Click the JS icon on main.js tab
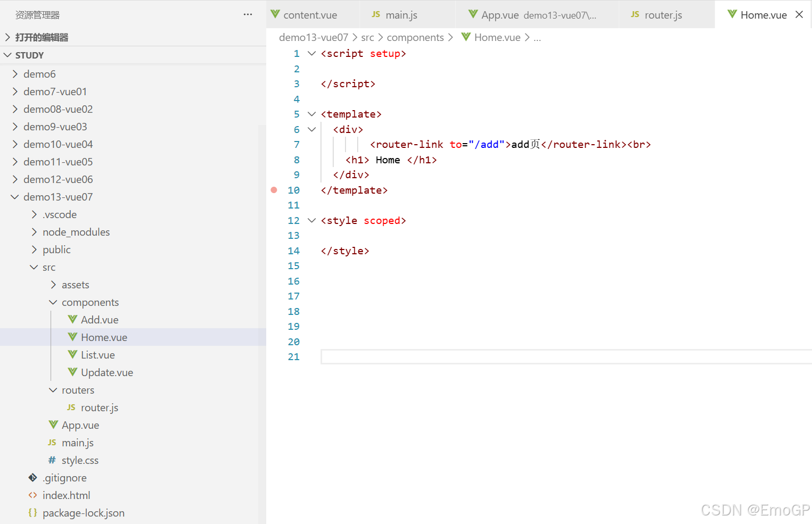812x524 pixels. click(376, 14)
